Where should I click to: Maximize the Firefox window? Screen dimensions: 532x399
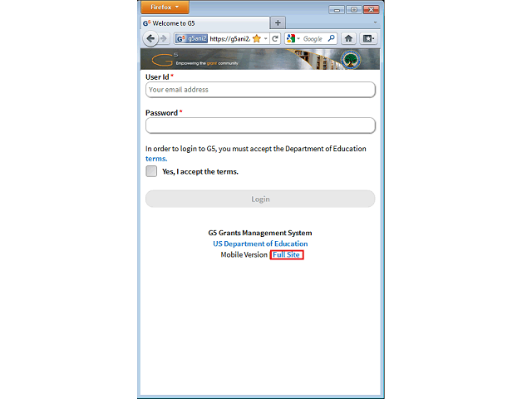pos(353,9)
